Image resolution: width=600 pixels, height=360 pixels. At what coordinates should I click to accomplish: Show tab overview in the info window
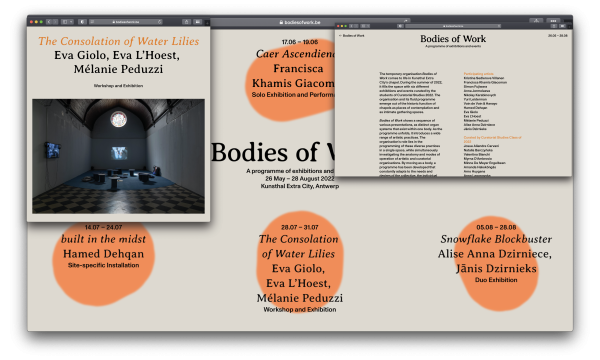click(x=562, y=26)
